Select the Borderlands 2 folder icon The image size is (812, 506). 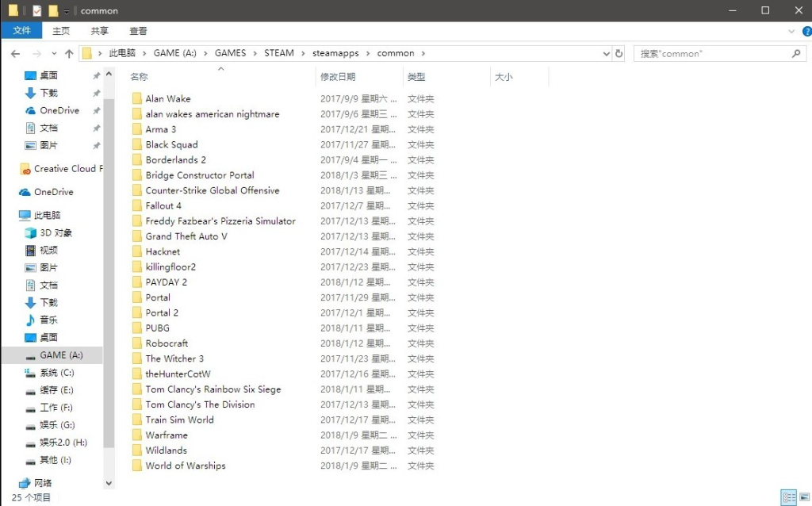(x=136, y=159)
